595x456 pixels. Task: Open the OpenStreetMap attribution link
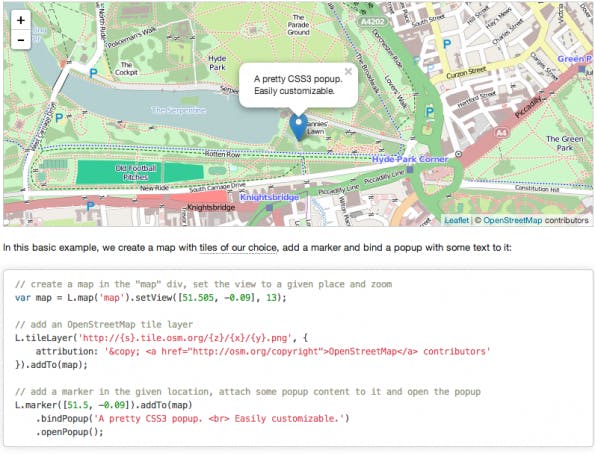click(512, 220)
